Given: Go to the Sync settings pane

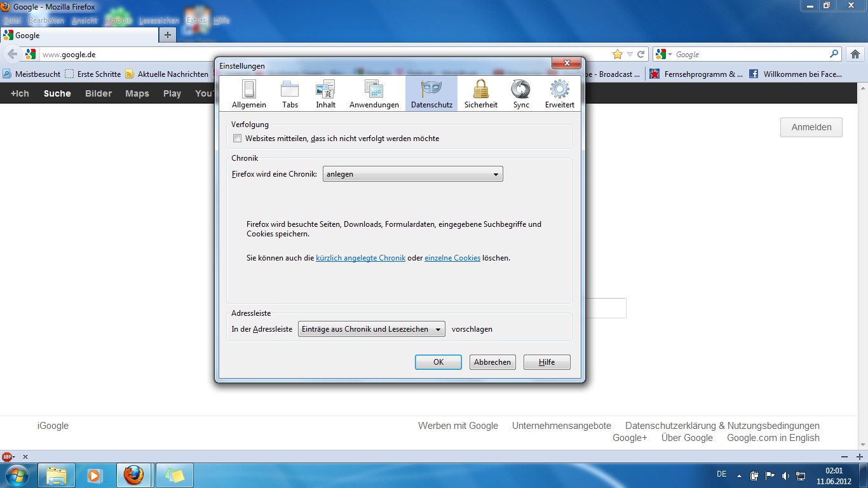Looking at the screenshot, I should pyautogui.click(x=521, y=94).
